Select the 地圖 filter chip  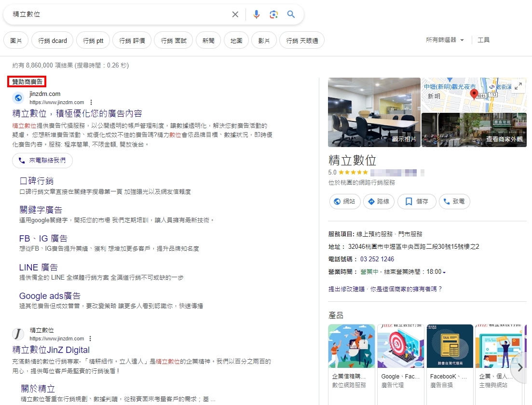tap(236, 40)
